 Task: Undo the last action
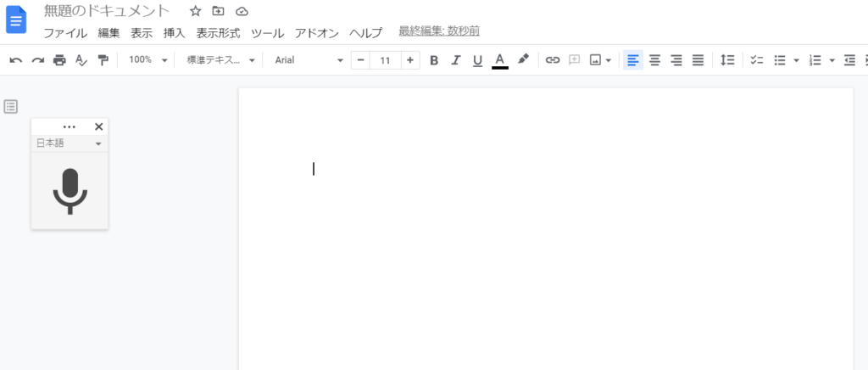pyautogui.click(x=16, y=60)
